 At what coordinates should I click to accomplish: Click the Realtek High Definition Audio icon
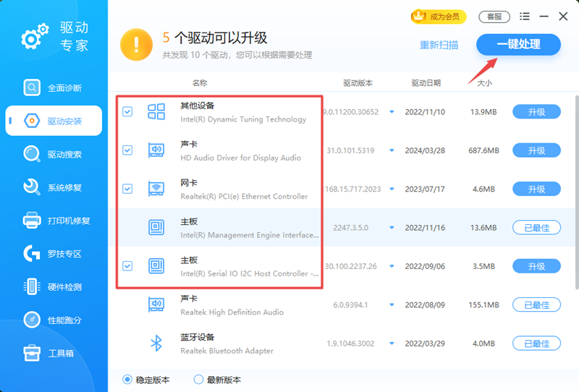156,304
